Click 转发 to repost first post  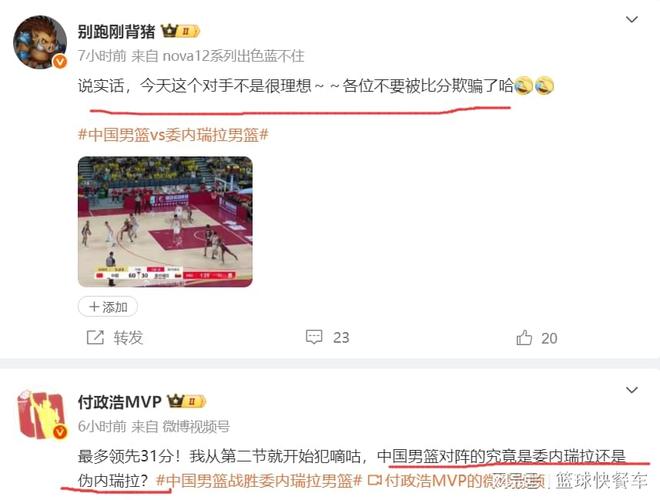(x=128, y=338)
